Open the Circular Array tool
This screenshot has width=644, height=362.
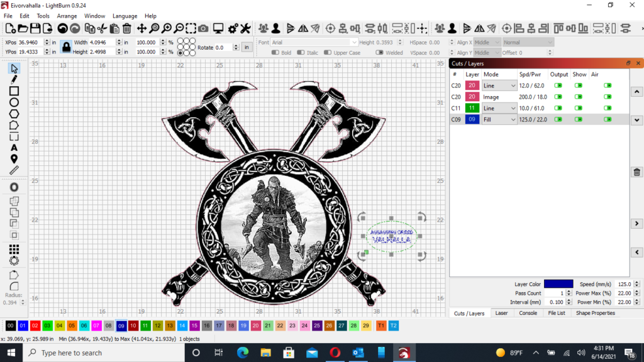(x=14, y=261)
